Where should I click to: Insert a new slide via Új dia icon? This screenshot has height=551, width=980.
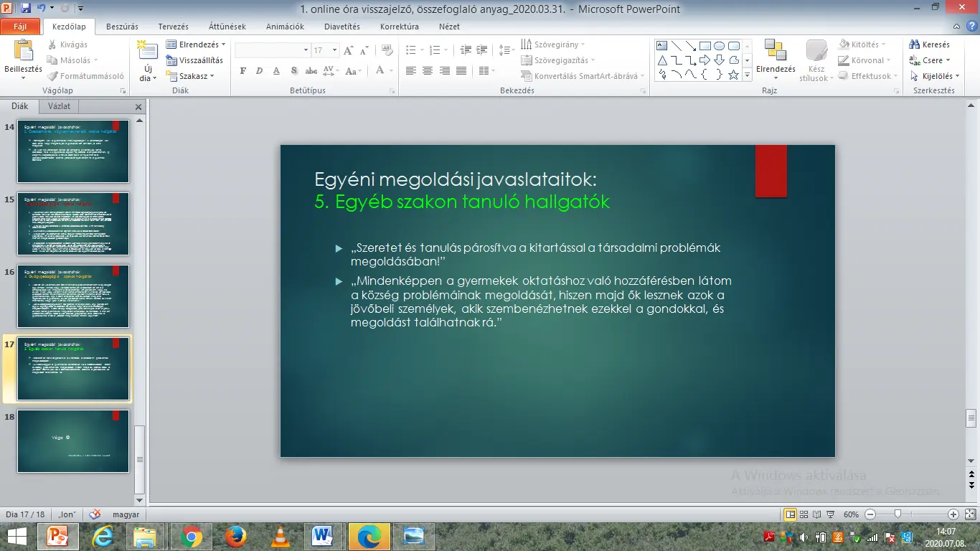tap(147, 52)
